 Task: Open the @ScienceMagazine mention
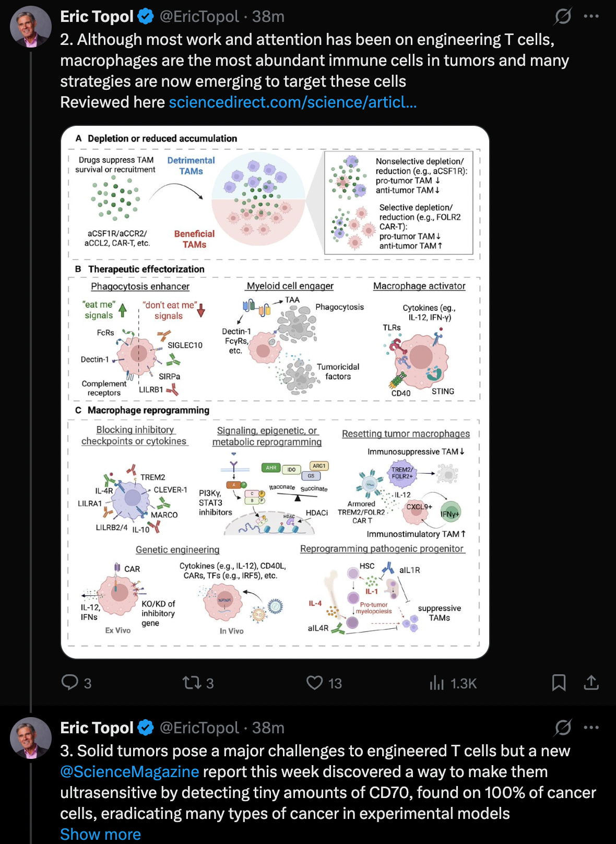[129, 772]
